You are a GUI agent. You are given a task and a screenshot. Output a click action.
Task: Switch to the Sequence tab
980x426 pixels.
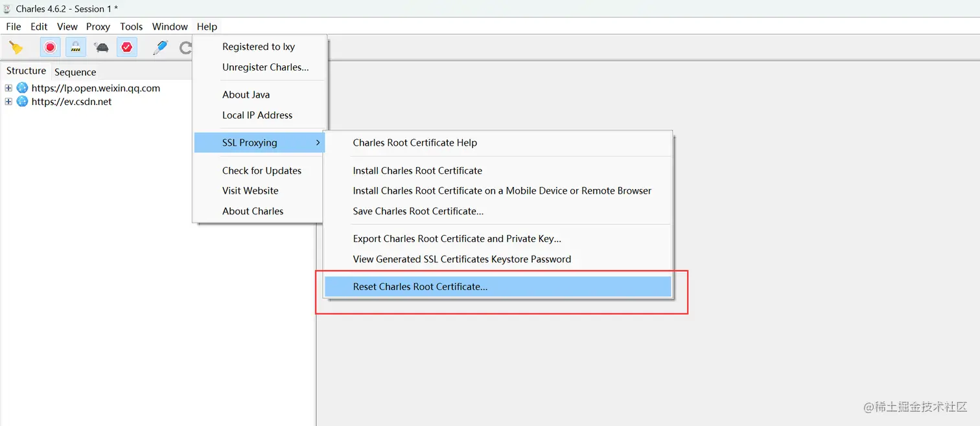click(x=75, y=72)
